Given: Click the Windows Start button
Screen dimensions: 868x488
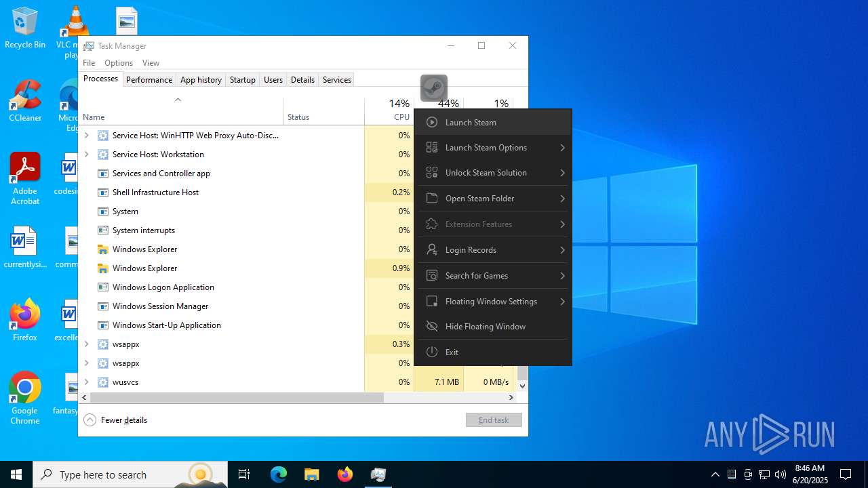Looking at the screenshot, I should 16,474.
